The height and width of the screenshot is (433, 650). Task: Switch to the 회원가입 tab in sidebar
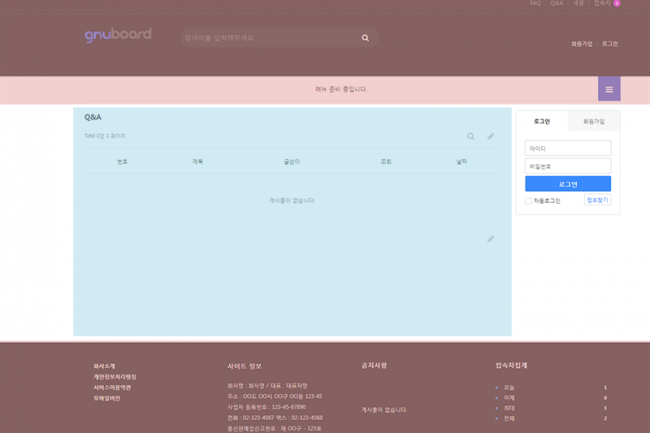[x=594, y=121]
